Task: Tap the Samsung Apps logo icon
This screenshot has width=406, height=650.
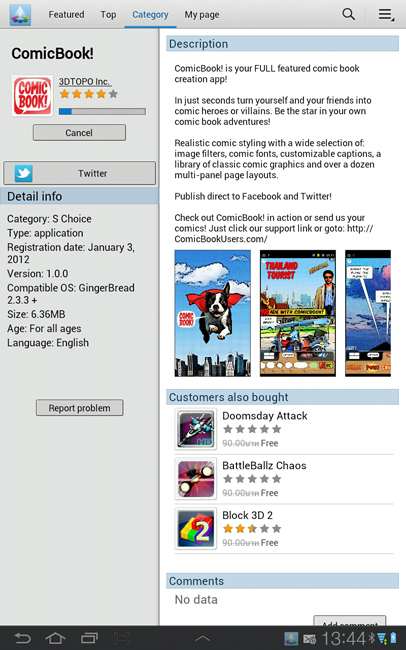Action: click(20, 15)
